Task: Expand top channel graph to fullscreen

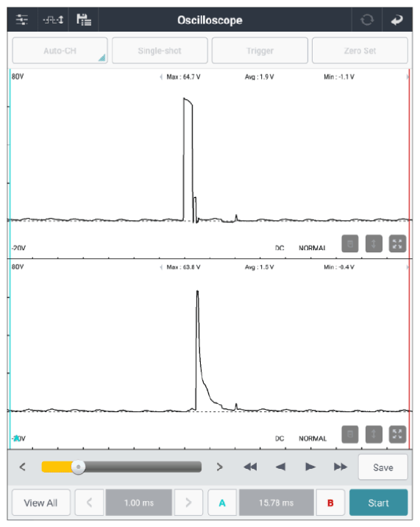Action: pos(397,244)
